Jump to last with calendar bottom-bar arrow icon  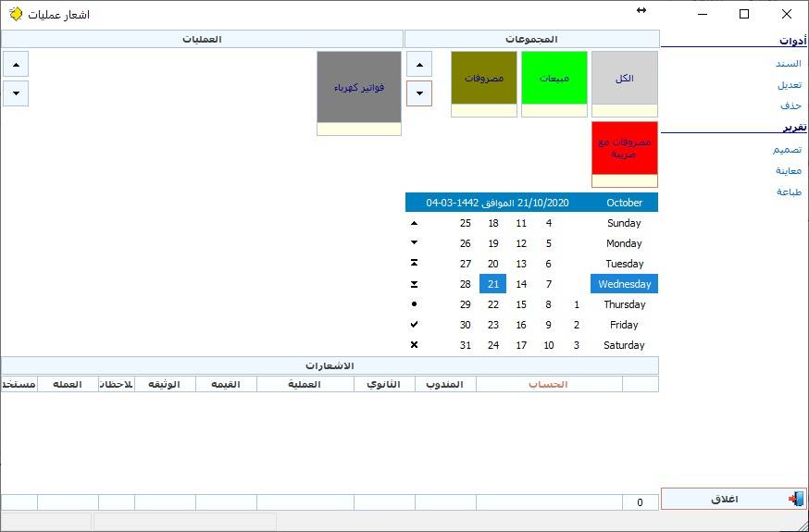pyautogui.click(x=414, y=284)
